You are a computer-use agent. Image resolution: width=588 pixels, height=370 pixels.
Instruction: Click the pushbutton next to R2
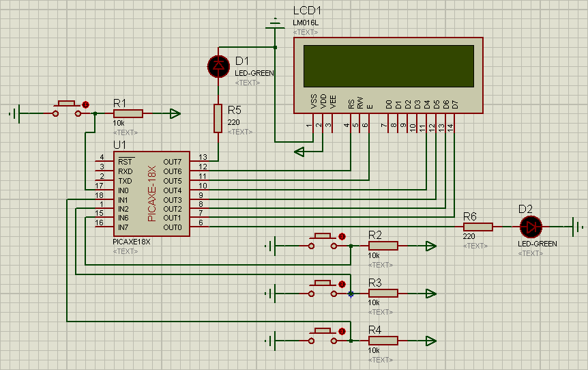[323, 241]
